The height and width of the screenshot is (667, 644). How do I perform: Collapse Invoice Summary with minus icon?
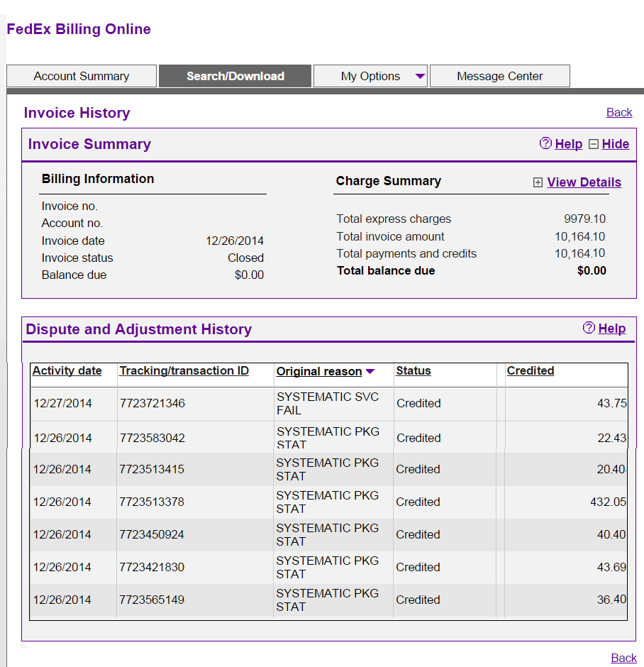pos(594,144)
